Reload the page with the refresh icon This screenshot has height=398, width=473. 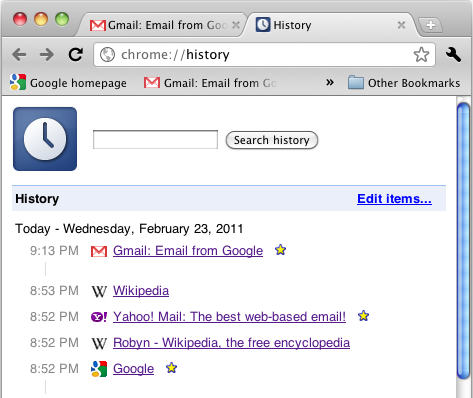point(76,54)
